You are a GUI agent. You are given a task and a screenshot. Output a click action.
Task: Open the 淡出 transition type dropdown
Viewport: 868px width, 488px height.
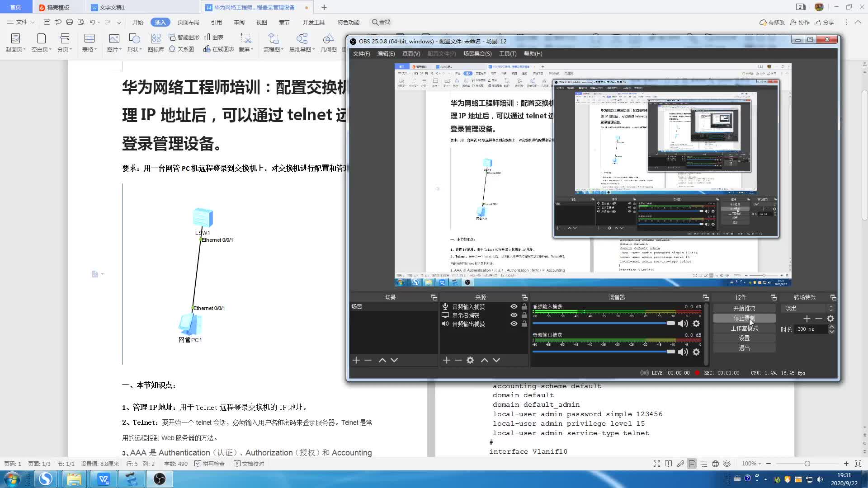[x=807, y=308]
